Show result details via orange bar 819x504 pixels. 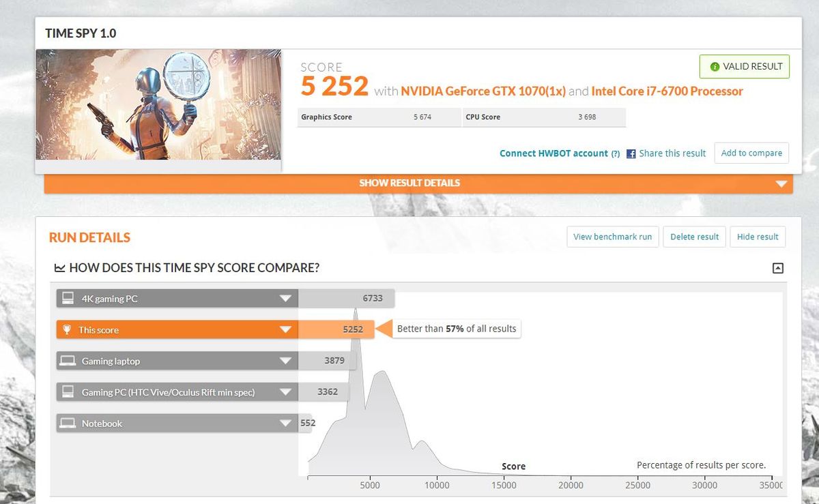click(418, 183)
